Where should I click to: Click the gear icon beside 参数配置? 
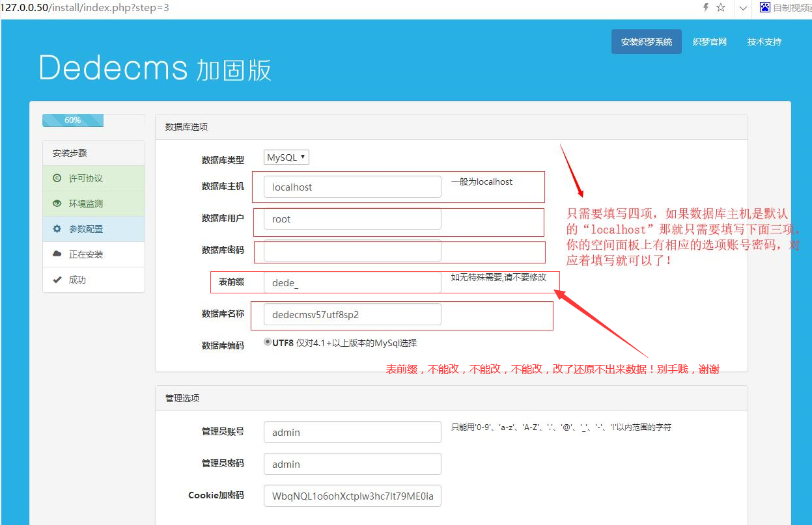pyautogui.click(x=58, y=228)
